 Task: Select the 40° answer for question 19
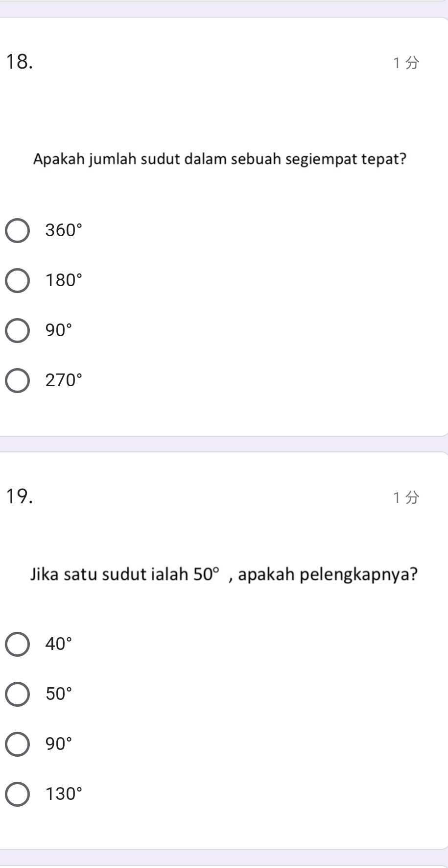(x=18, y=644)
